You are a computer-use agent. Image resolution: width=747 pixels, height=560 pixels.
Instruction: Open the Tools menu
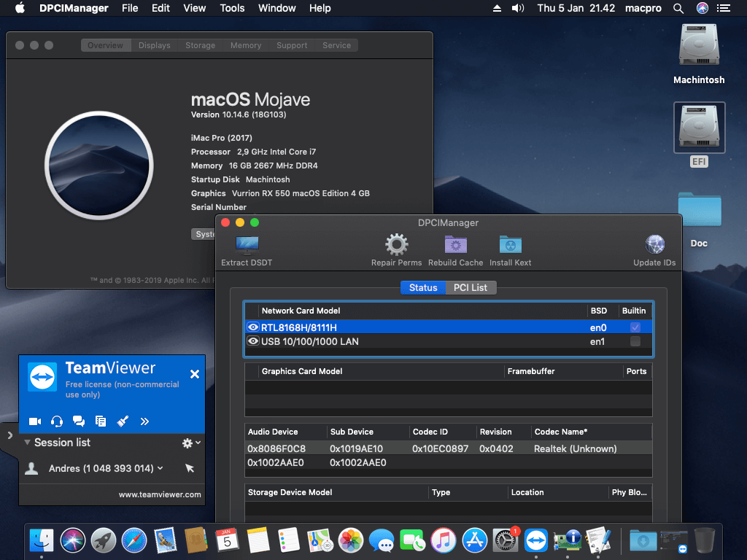[x=232, y=8]
